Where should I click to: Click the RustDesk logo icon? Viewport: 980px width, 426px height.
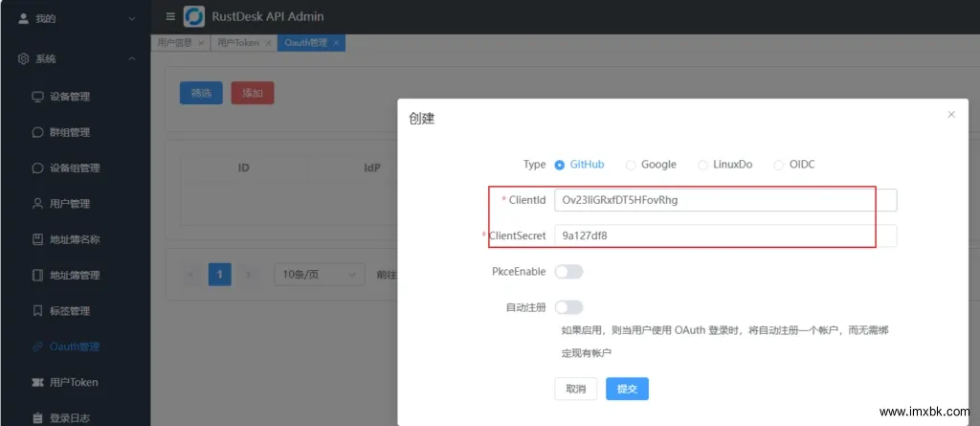click(193, 17)
